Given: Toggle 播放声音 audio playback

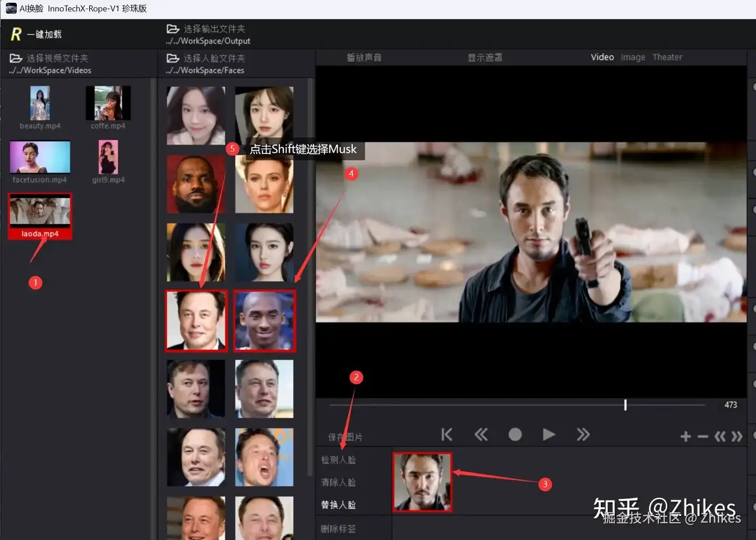Looking at the screenshot, I should [x=364, y=57].
